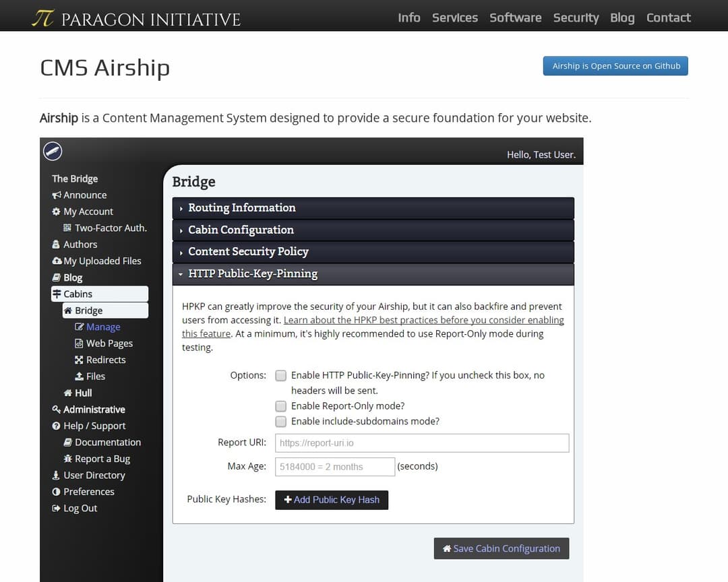
Task: Click the megaphone icon beside Announce
Action: click(57, 195)
